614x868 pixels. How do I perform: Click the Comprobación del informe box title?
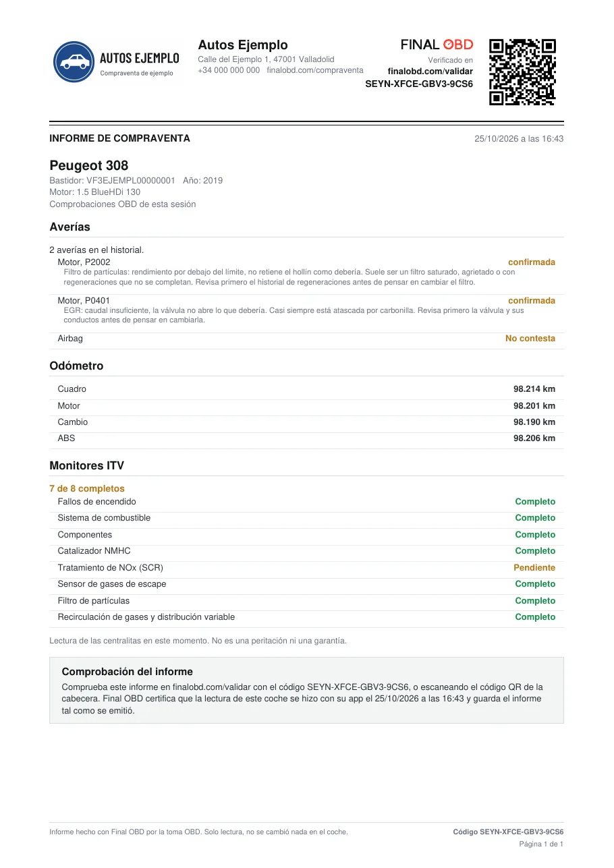tap(128, 672)
